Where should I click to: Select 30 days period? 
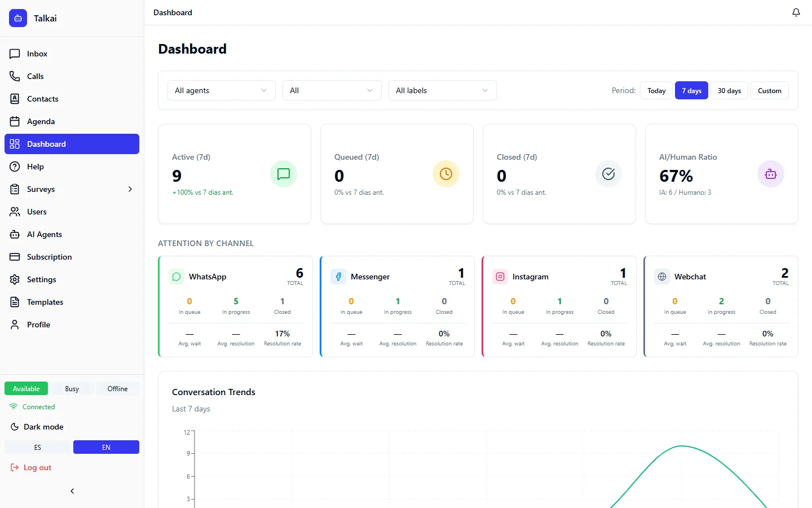tap(729, 90)
